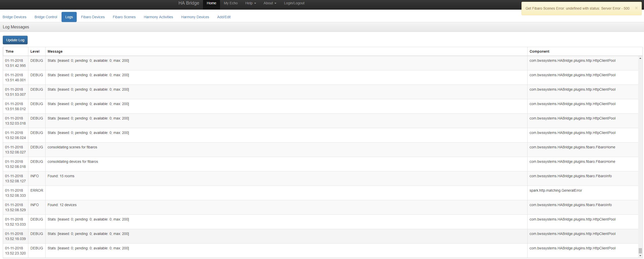This screenshot has width=644, height=259.
Task: Click the 13:52:23.320 timestamp cell
Action: point(15,251)
